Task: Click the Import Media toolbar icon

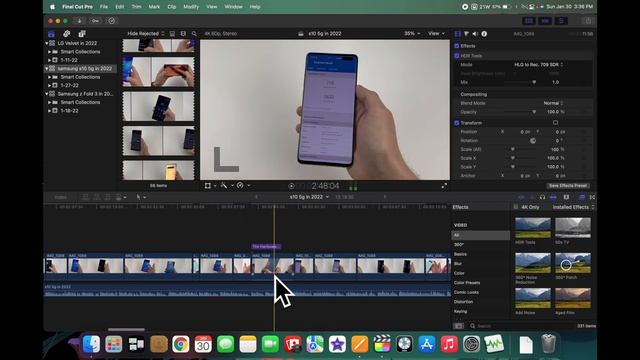Action: click(79, 21)
